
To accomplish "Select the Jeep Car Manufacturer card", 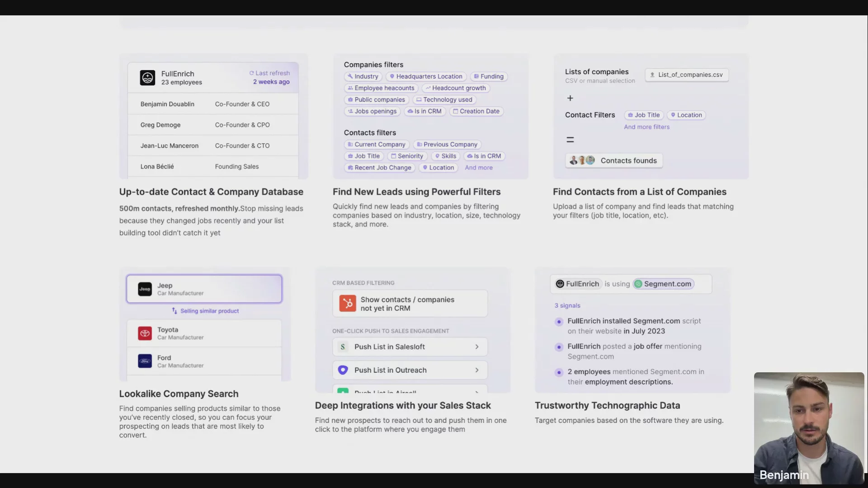I will (204, 289).
